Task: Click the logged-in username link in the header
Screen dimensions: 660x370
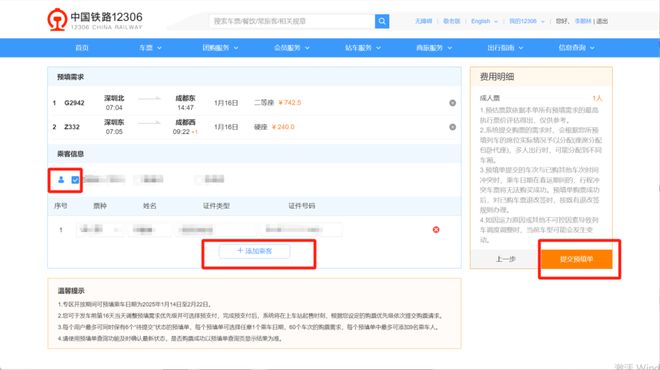Action: coord(583,21)
